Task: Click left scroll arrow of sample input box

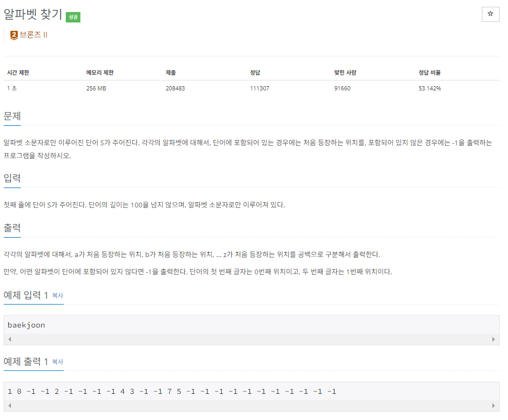Action: [x=10, y=340]
